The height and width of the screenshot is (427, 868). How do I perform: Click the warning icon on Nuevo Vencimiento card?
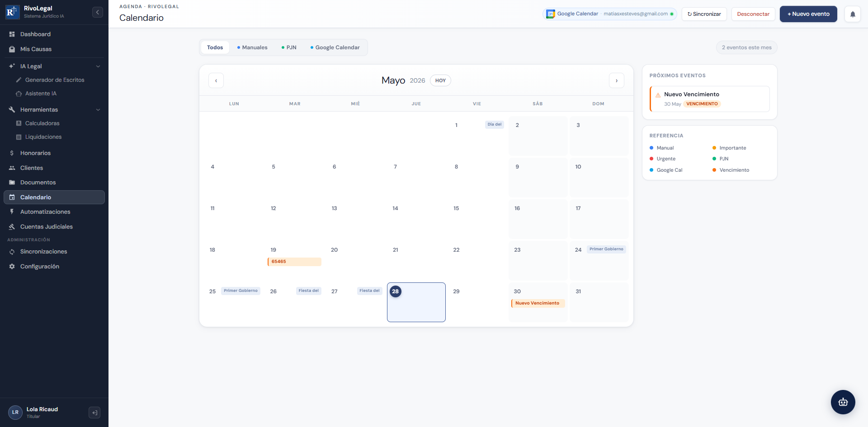(x=658, y=95)
